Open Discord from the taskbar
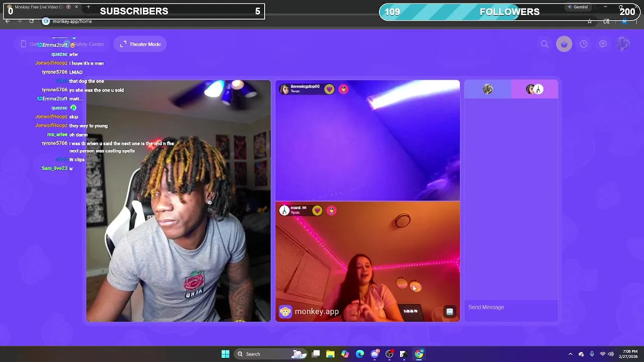The width and height of the screenshot is (644, 362). (375, 354)
